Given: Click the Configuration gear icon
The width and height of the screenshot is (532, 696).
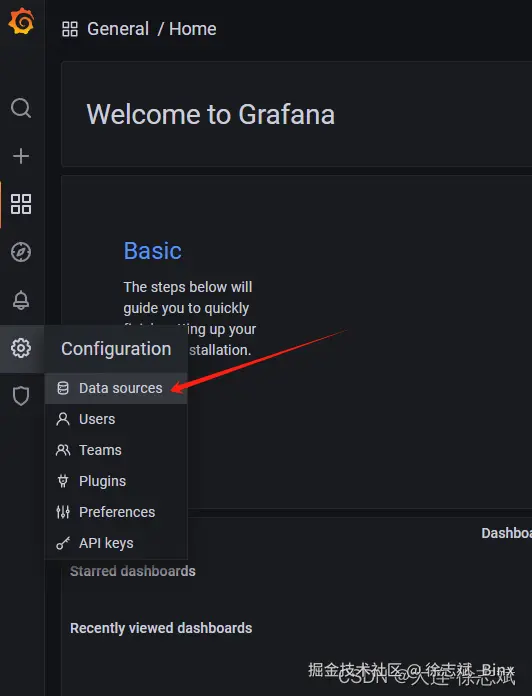Looking at the screenshot, I should click(x=21, y=348).
